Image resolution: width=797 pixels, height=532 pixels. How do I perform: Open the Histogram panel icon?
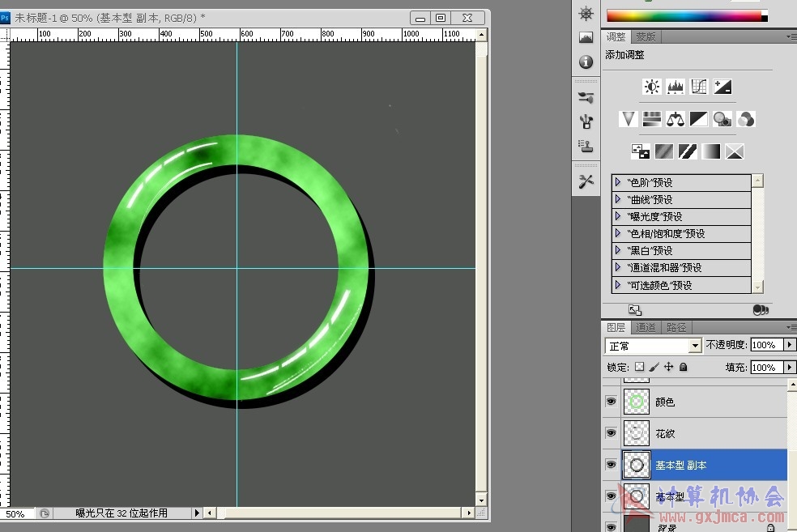(586, 37)
